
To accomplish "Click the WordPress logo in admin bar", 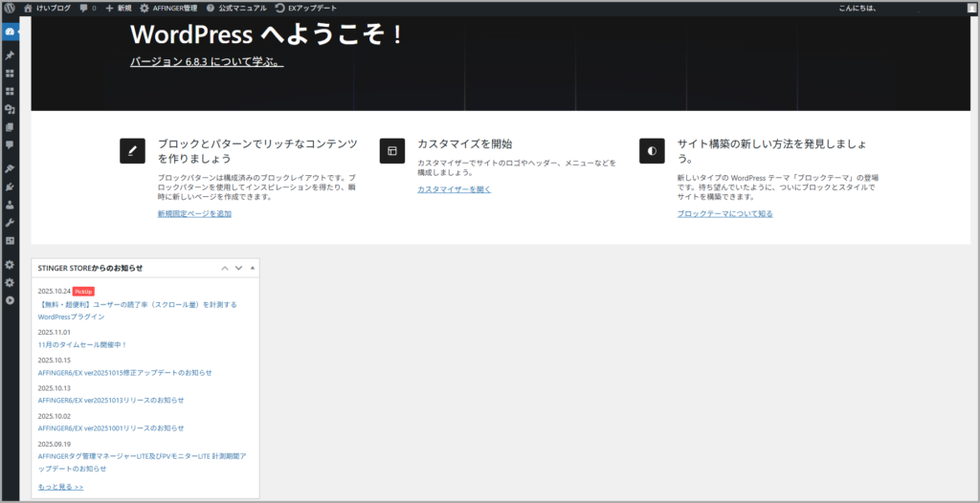I will (x=10, y=8).
